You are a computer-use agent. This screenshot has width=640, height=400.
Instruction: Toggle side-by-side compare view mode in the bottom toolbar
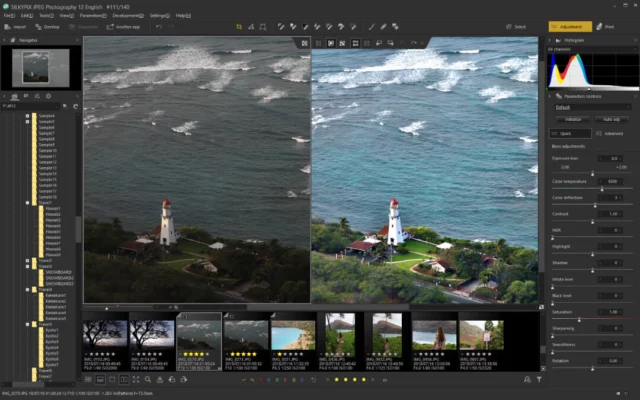(x=124, y=380)
